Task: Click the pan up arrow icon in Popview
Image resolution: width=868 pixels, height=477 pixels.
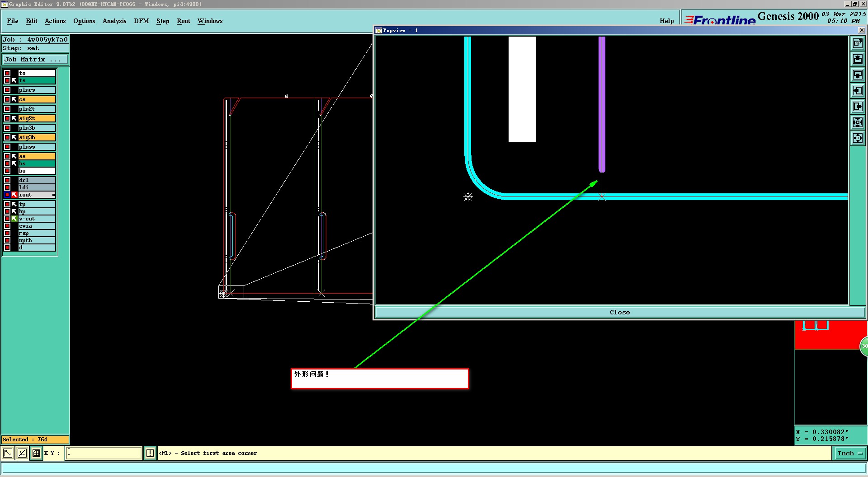Action: pyautogui.click(x=858, y=59)
